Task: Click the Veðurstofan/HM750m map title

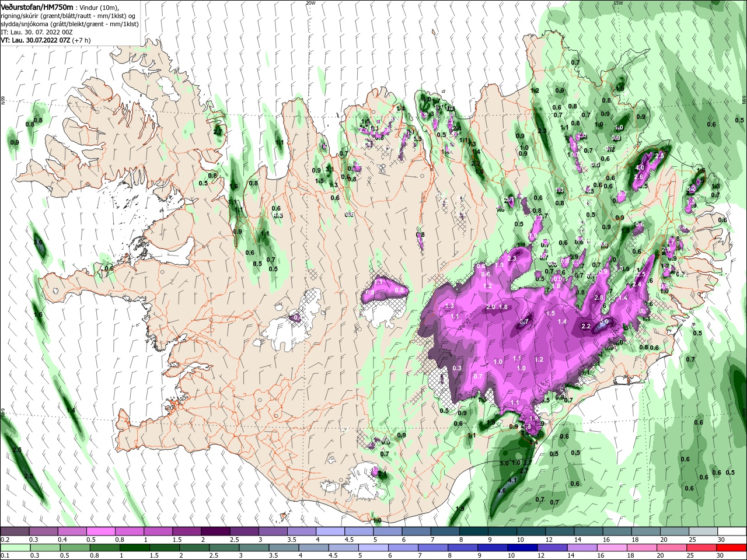Action: coord(37,6)
